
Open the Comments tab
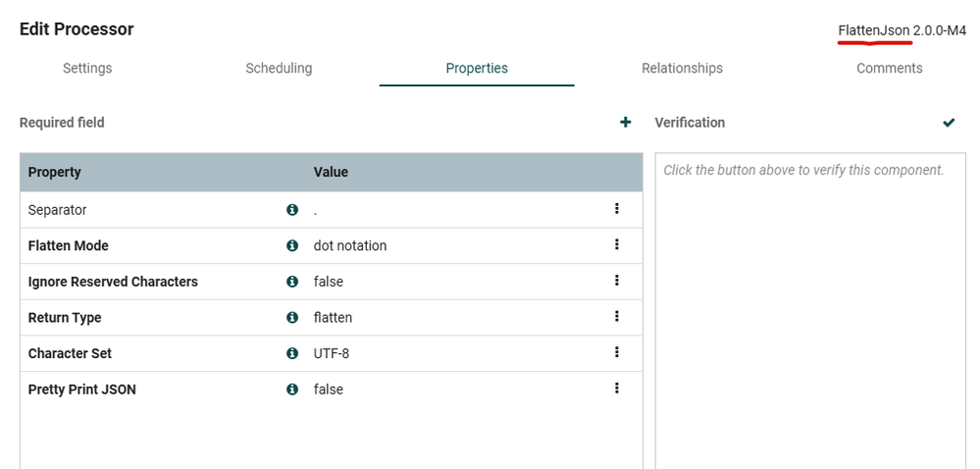pos(889,68)
